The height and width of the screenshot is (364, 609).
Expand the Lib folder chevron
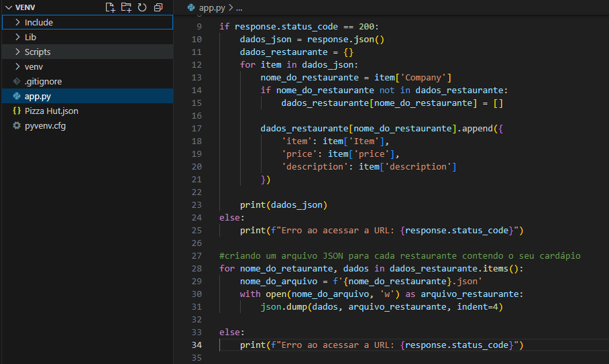tap(17, 37)
